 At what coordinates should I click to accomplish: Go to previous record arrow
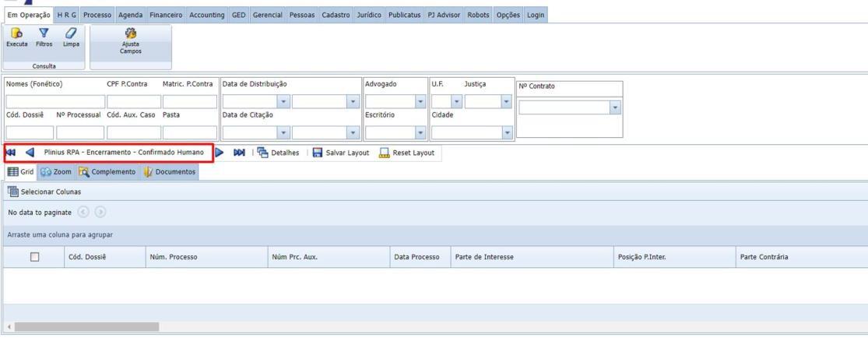tap(30, 153)
